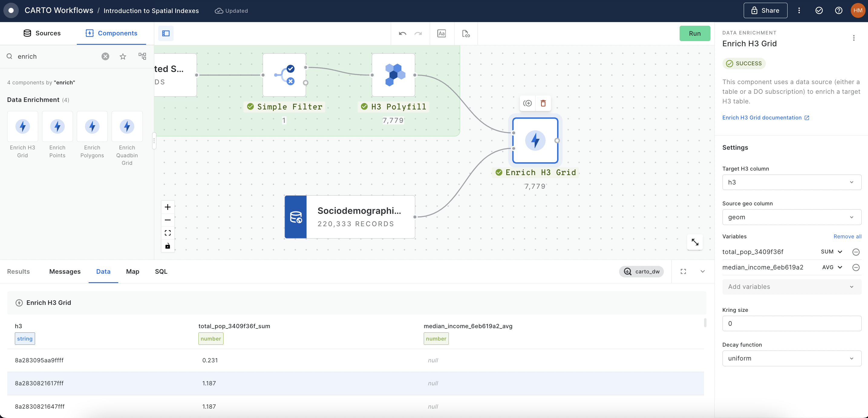Switch to the Components tab
868x418 pixels.
coord(112,33)
